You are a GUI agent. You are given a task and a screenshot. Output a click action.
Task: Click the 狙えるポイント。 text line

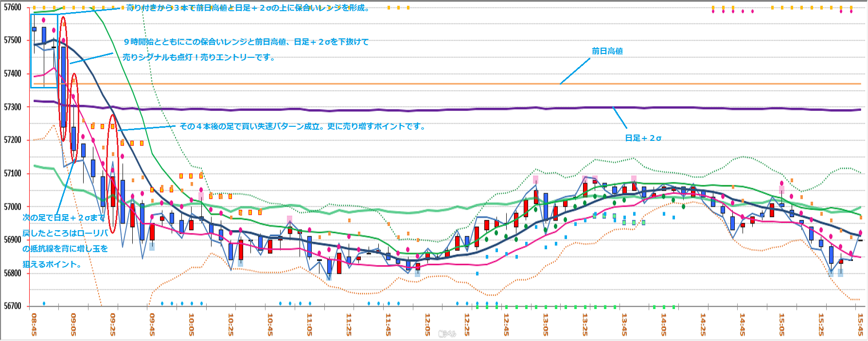pyautogui.click(x=53, y=264)
